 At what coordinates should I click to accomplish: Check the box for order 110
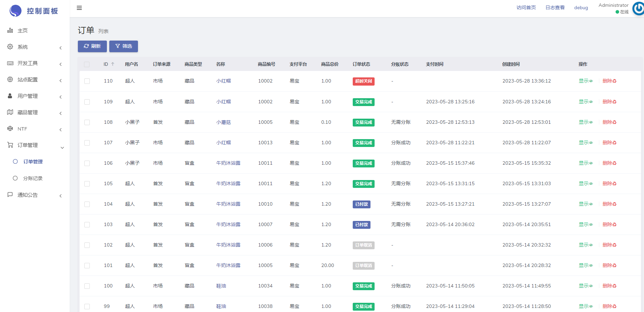87,81
